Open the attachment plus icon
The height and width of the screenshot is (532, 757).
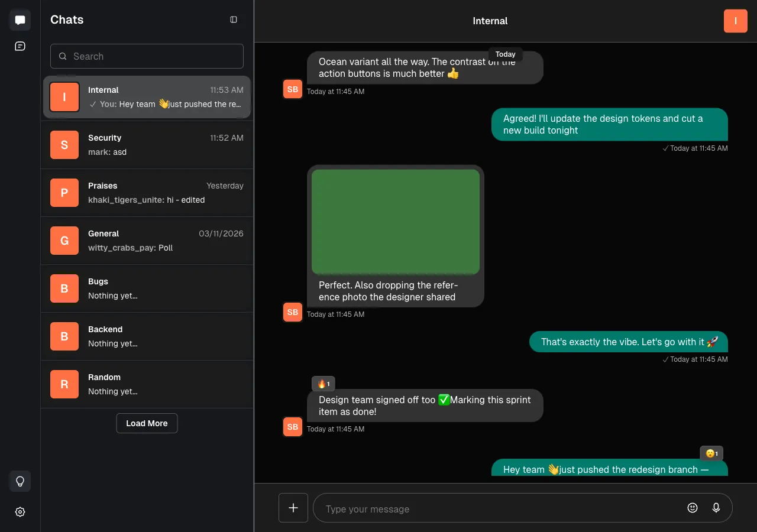tap(293, 508)
